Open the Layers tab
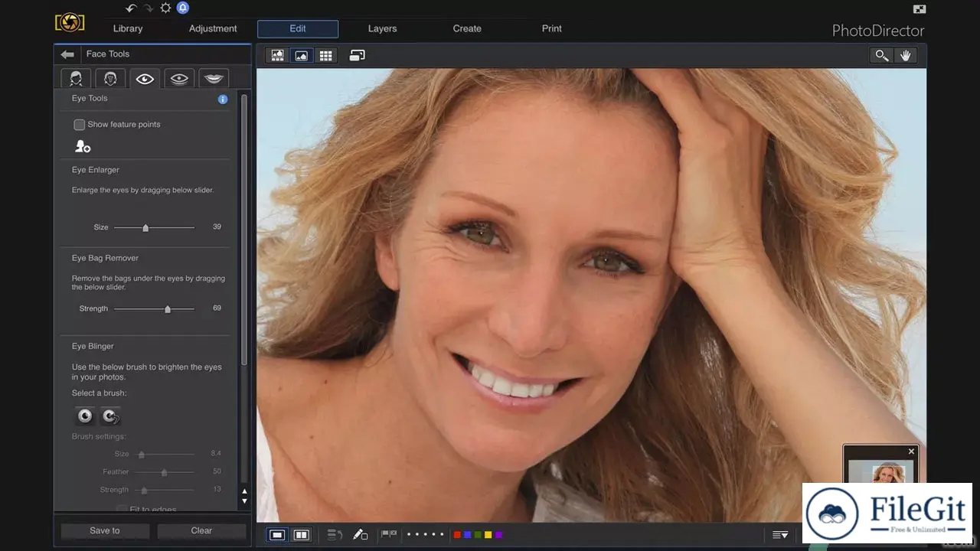 click(x=382, y=29)
